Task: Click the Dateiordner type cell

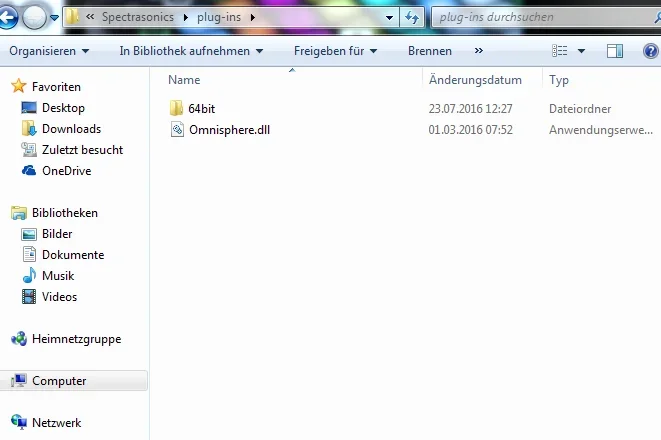Action: click(580, 109)
